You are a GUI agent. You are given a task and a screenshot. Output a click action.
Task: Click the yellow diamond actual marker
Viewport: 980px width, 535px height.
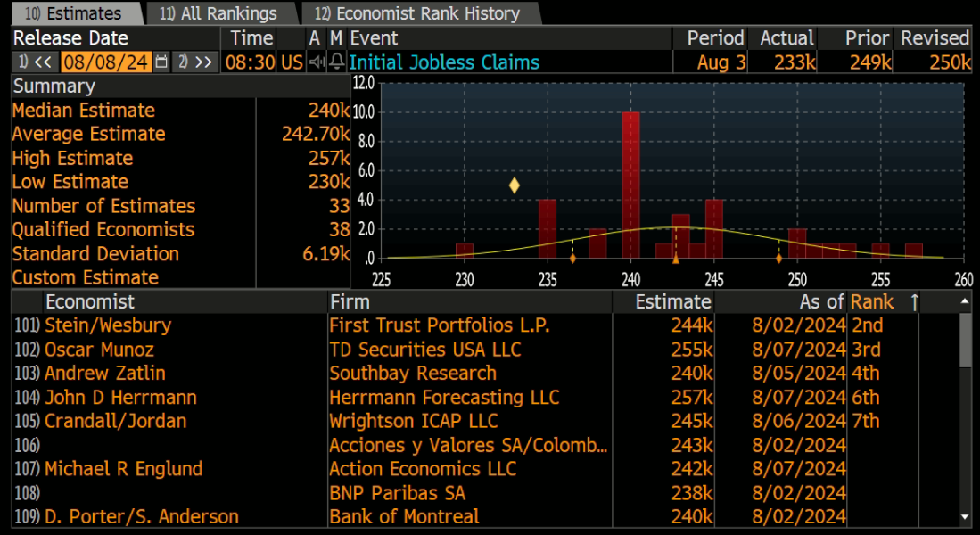514,185
